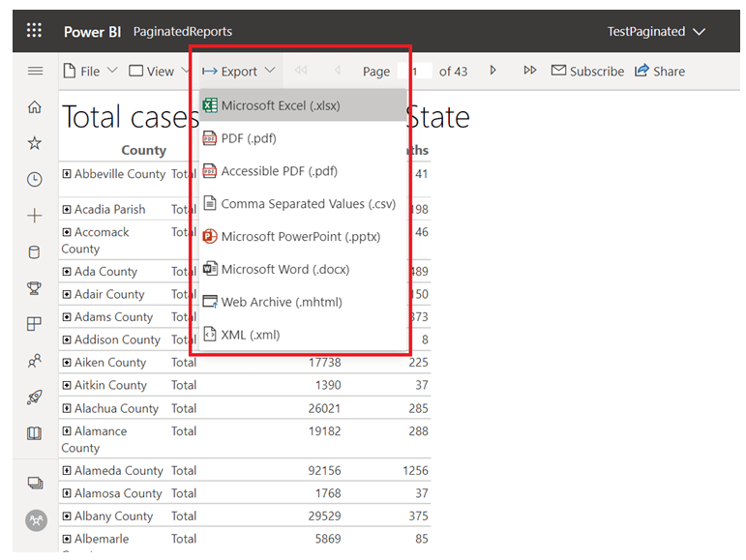This screenshot has height=560, width=746.
Task: Collapse the Export dropdown menu
Action: (x=239, y=72)
